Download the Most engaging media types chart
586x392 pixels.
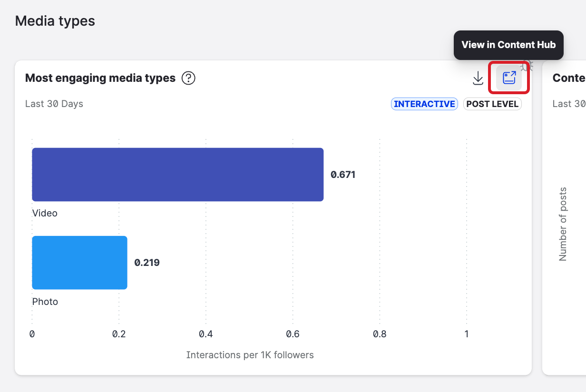click(478, 78)
